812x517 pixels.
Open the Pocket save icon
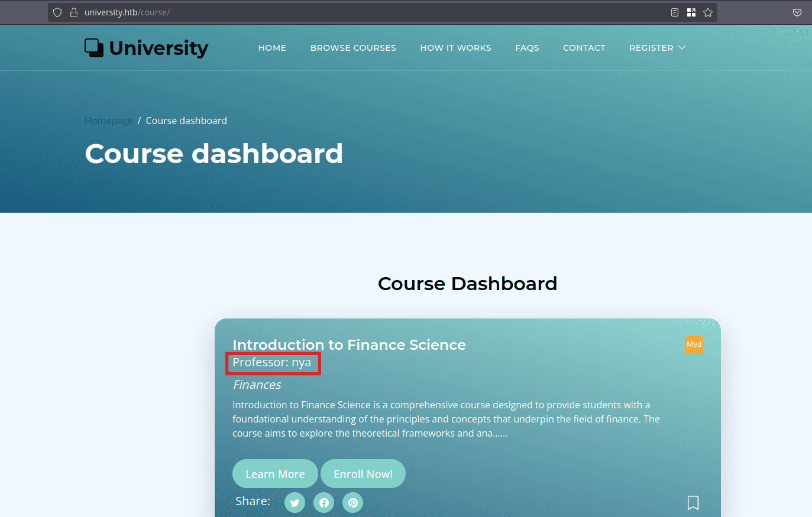tap(797, 12)
